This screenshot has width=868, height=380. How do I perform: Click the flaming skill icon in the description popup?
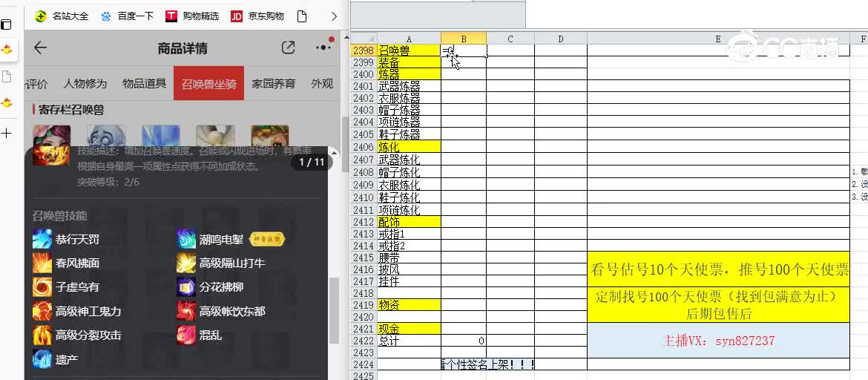tap(50, 155)
